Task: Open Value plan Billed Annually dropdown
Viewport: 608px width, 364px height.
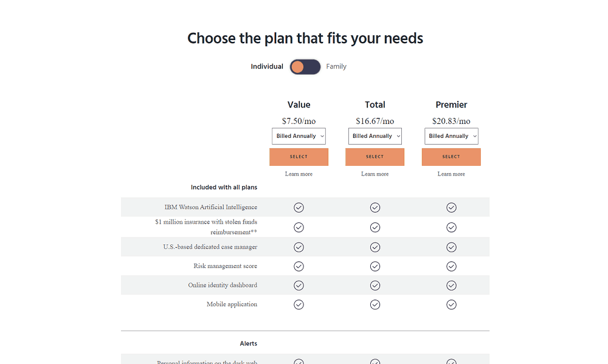Action: pos(299,136)
